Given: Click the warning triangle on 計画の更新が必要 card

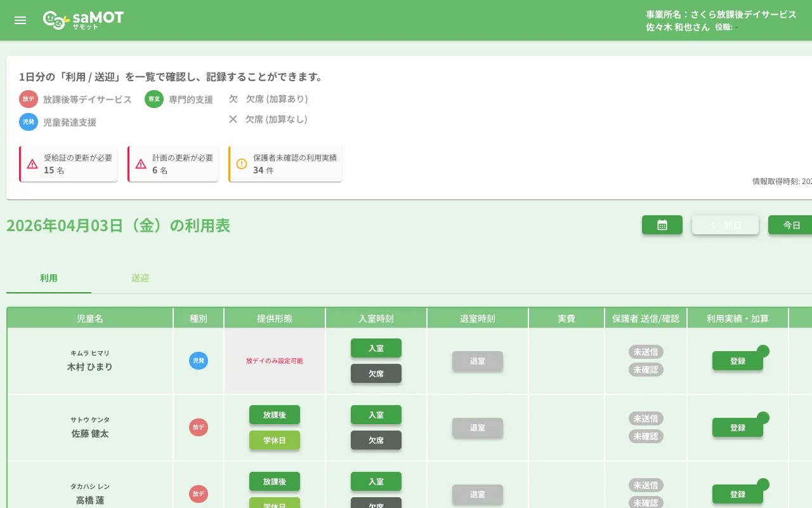Looking at the screenshot, I should point(140,163).
